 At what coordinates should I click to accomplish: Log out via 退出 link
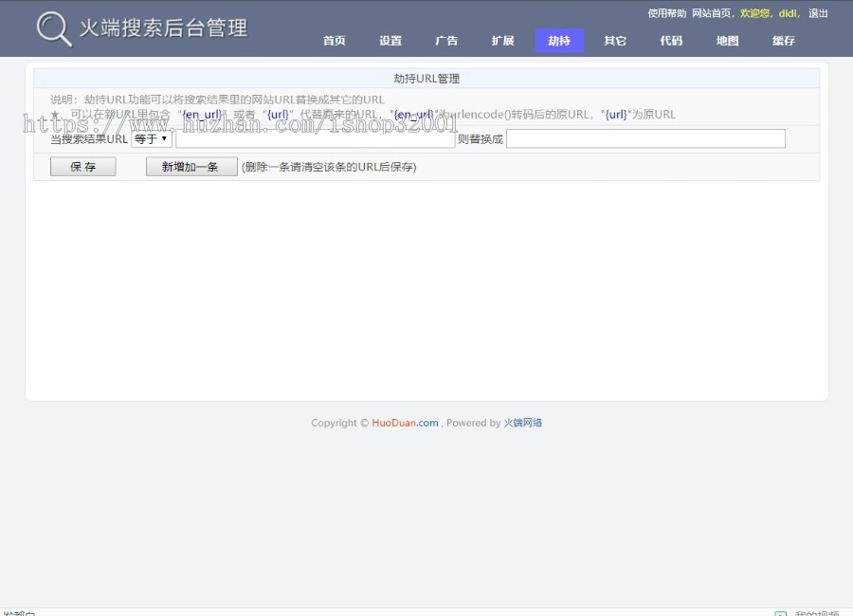tap(818, 13)
